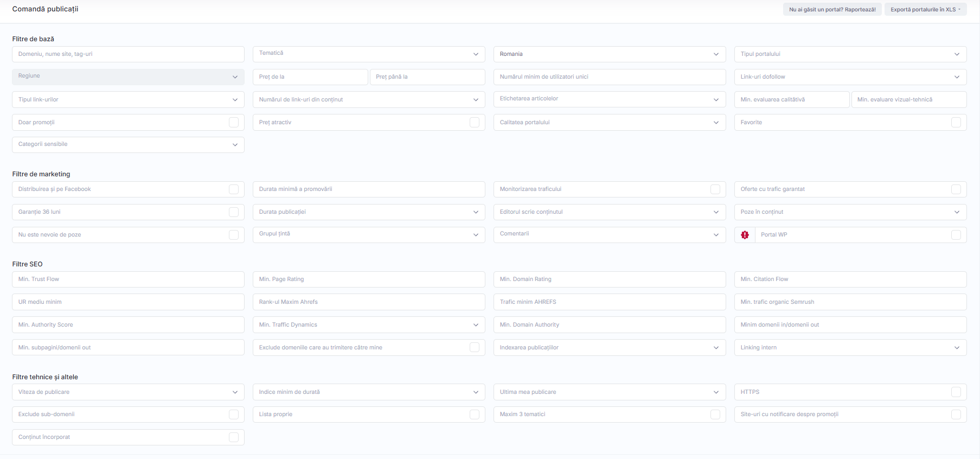The height and width of the screenshot is (459, 980).
Task: Expand the Ultima mea publicare dropdown
Action: pos(610,392)
